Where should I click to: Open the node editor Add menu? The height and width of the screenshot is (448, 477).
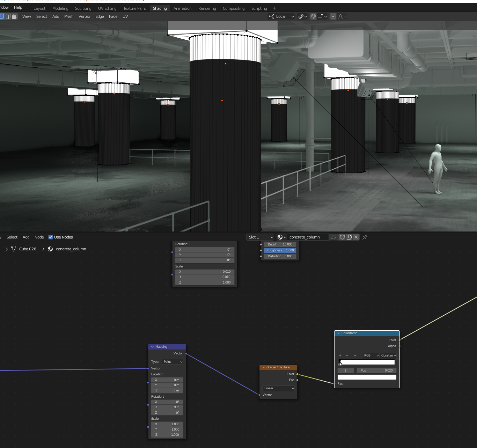(x=26, y=237)
